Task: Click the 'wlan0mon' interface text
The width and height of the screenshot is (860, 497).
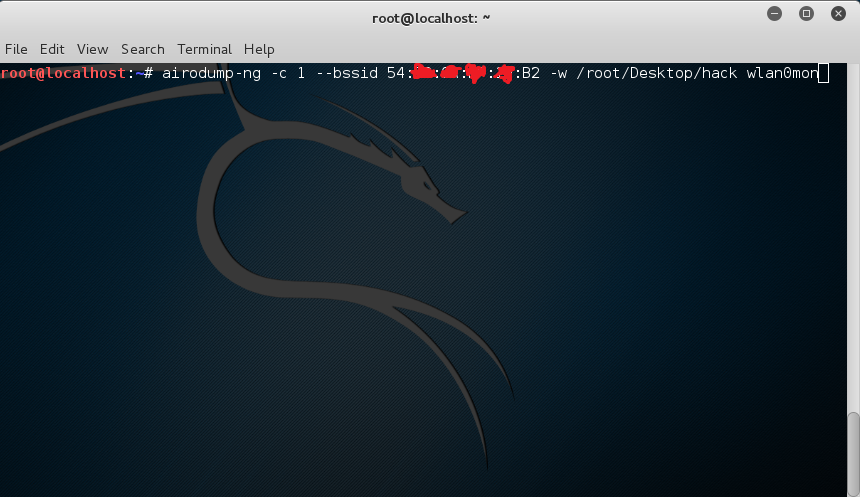Action: pos(782,73)
